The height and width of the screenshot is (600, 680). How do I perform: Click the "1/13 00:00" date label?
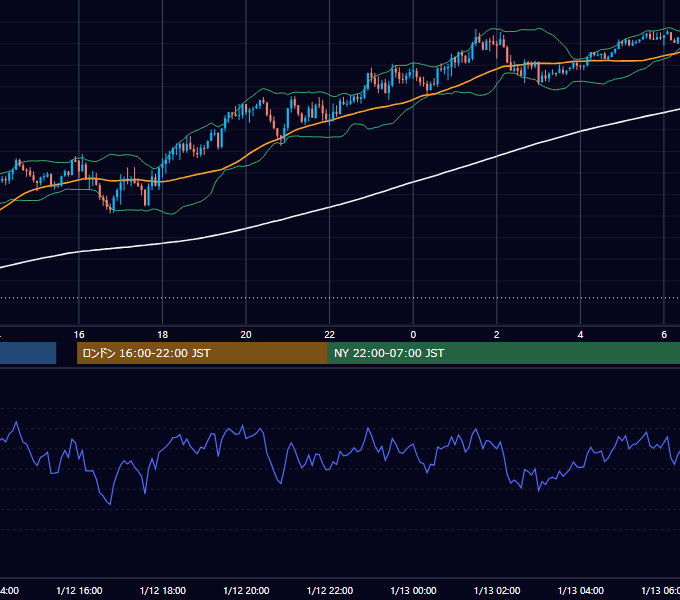(413, 590)
